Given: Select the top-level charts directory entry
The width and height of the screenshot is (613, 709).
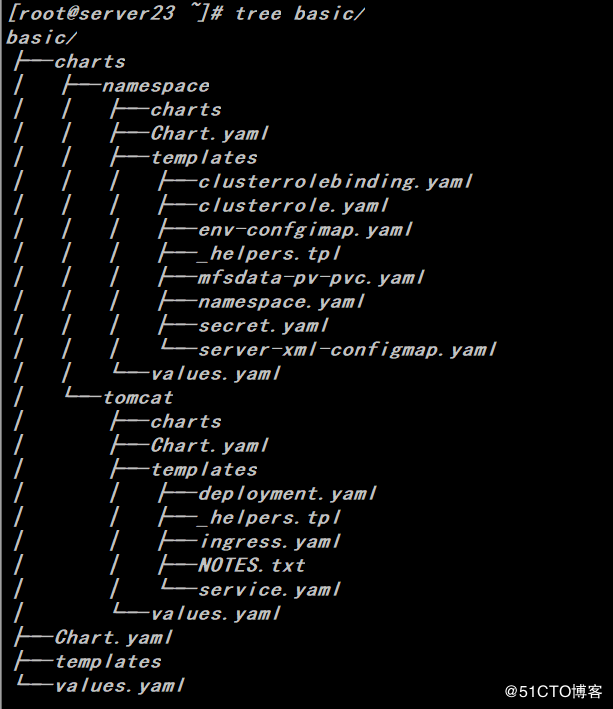Looking at the screenshot, I should 89,62.
